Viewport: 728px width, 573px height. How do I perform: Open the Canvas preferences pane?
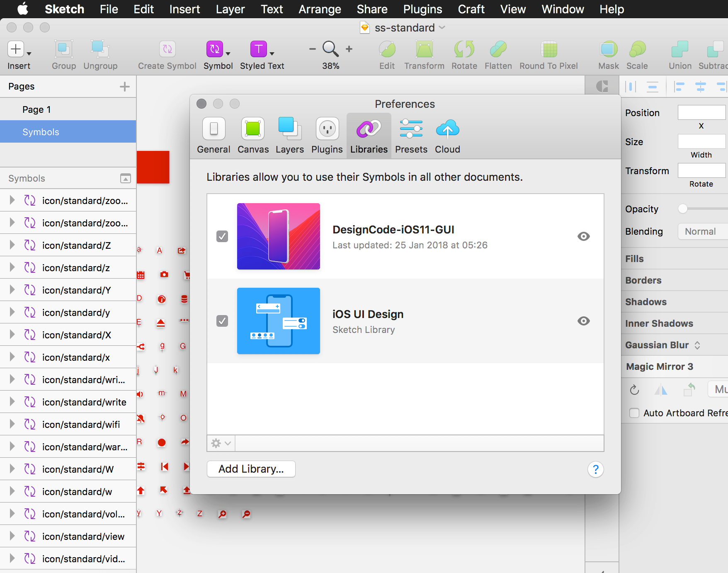[x=252, y=135]
